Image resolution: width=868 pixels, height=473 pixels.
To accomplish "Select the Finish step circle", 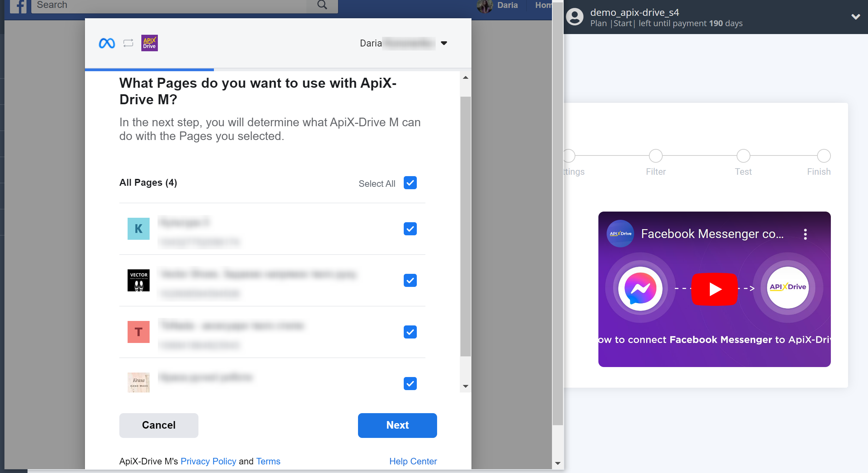I will (x=824, y=156).
